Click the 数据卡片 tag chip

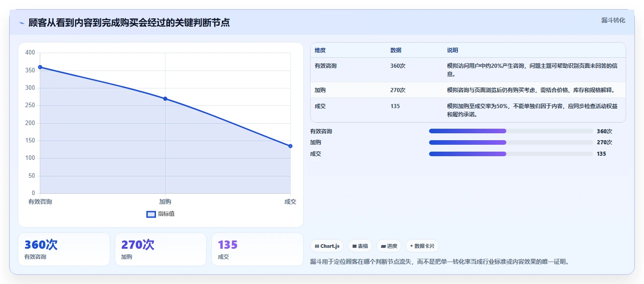422,246
